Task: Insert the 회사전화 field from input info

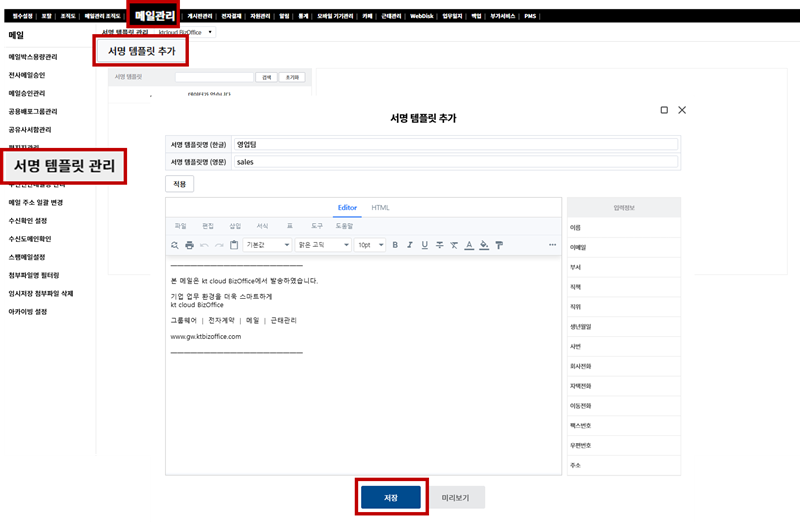Action: click(x=623, y=366)
